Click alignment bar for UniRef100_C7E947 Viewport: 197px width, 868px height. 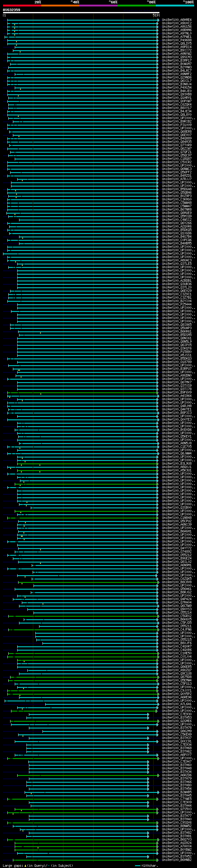[x=89, y=761]
